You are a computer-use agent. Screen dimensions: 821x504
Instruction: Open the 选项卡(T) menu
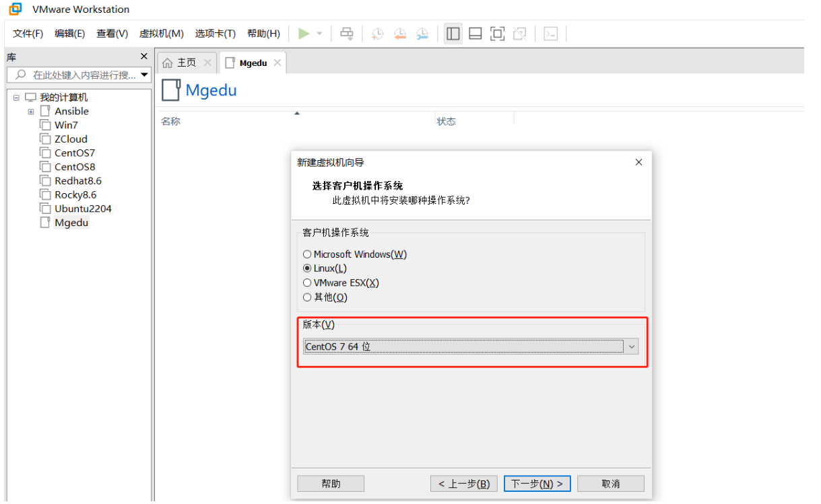[216, 34]
